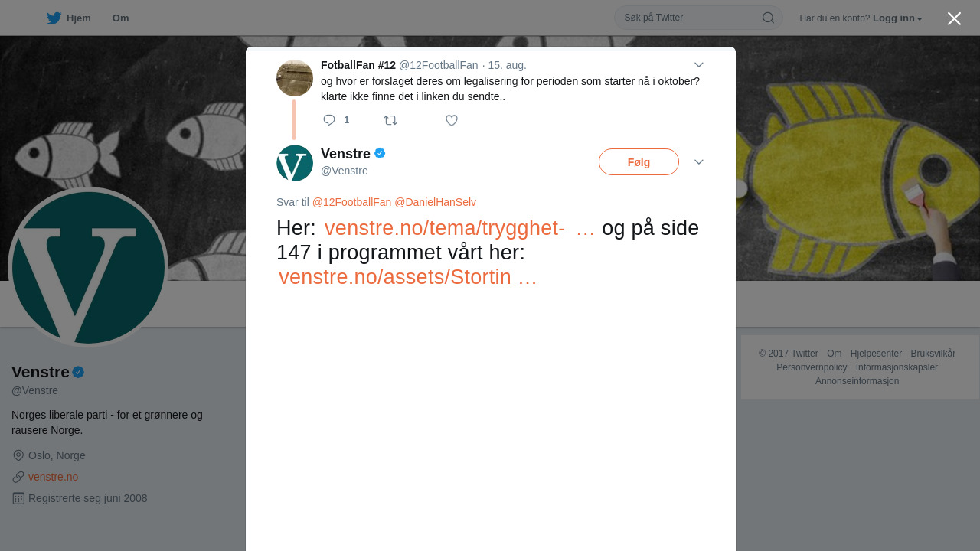Open the @DanielHanSelv mention link
980x551 pixels.
(x=435, y=202)
